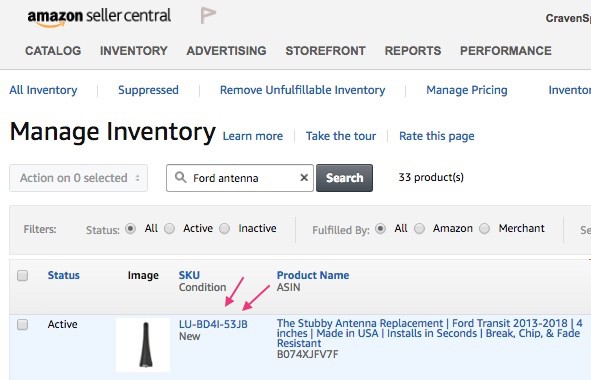This screenshot has width=591, height=380.
Task: Open the REPORTS menu
Action: click(x=413, y=51)
